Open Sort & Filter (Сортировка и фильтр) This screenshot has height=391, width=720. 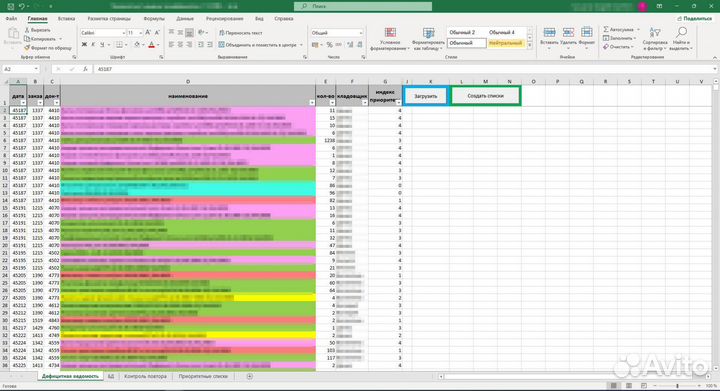point(655,39)
